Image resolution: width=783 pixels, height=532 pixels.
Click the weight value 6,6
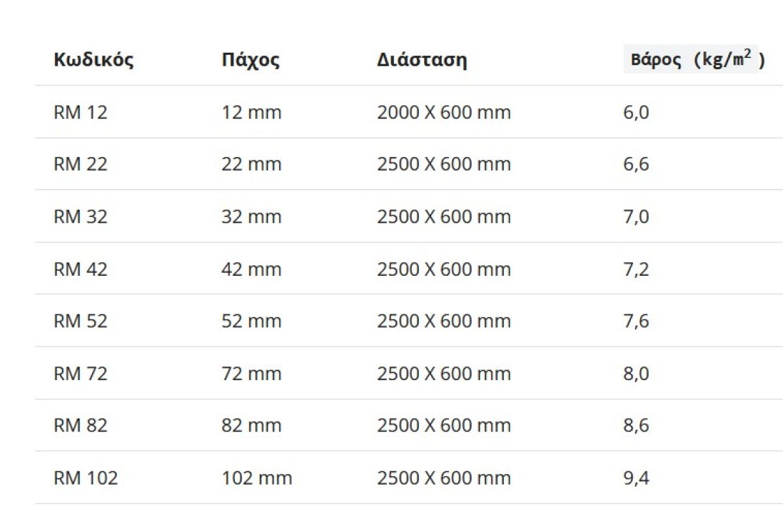pos(636,164)
